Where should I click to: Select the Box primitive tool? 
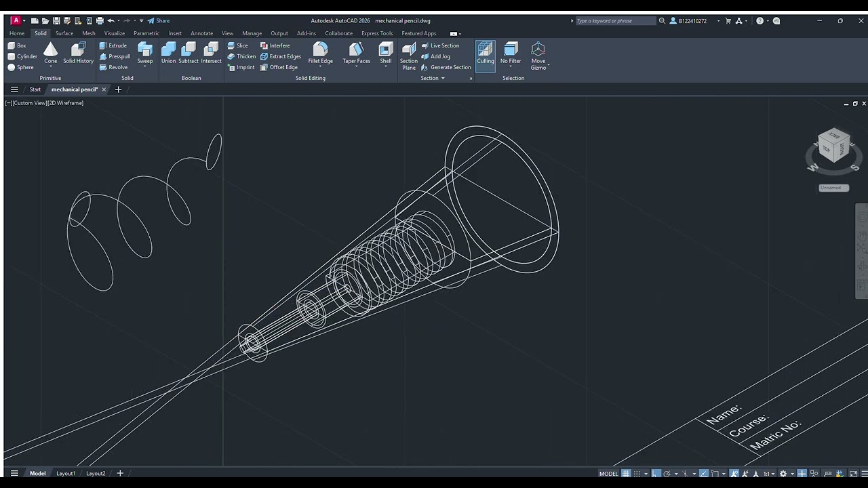pyautogui.click(x=17, y=45)
